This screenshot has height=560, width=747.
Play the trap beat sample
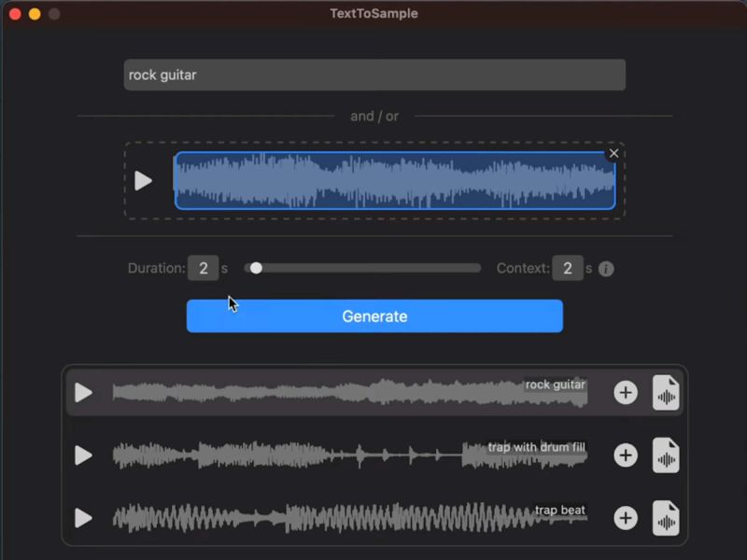point(82,517)
